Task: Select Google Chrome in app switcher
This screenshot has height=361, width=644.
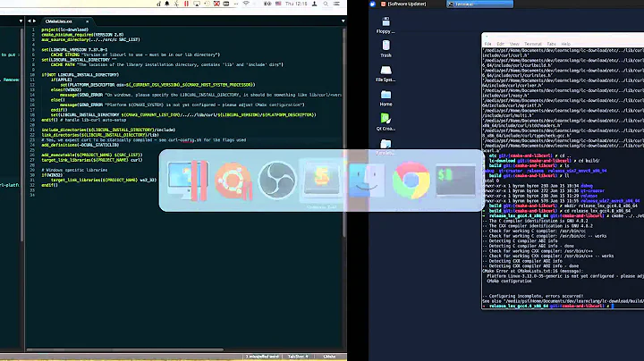Action: [x=410, y=181]
